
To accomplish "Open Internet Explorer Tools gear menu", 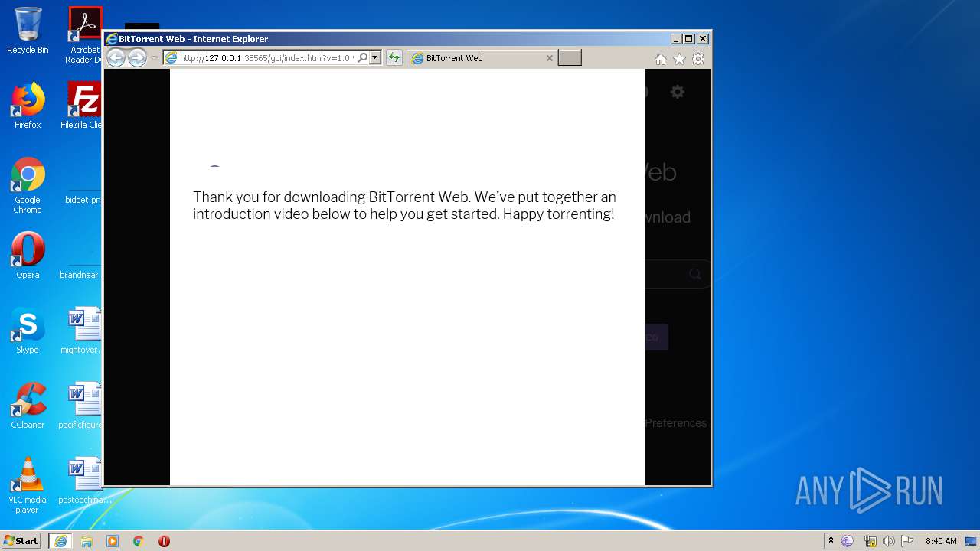I will 698,59.
